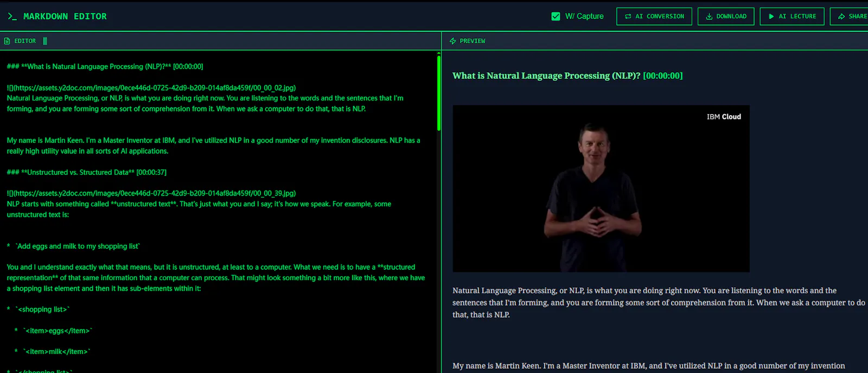The image size is (868, 373).
Task: Click the preview paragraph starting 'Natural Language Processing, or NLP'
Action: point(659,302)
